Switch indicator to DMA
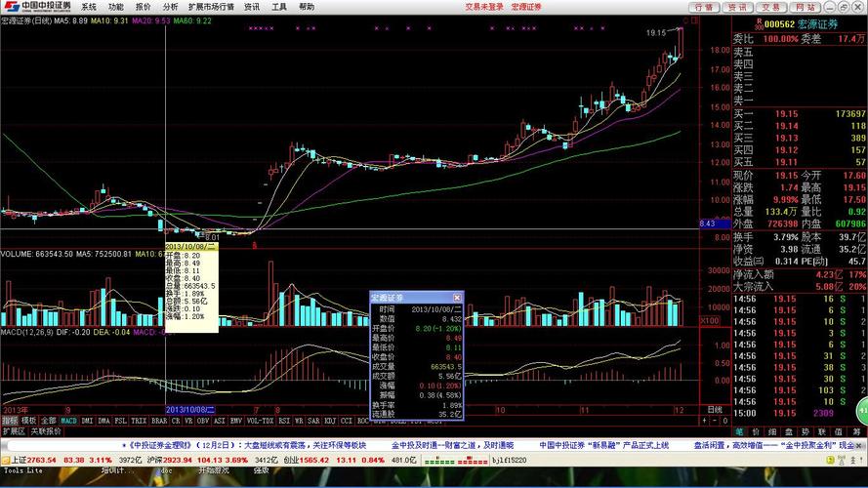The image size is (868, 488). [103, 421]
